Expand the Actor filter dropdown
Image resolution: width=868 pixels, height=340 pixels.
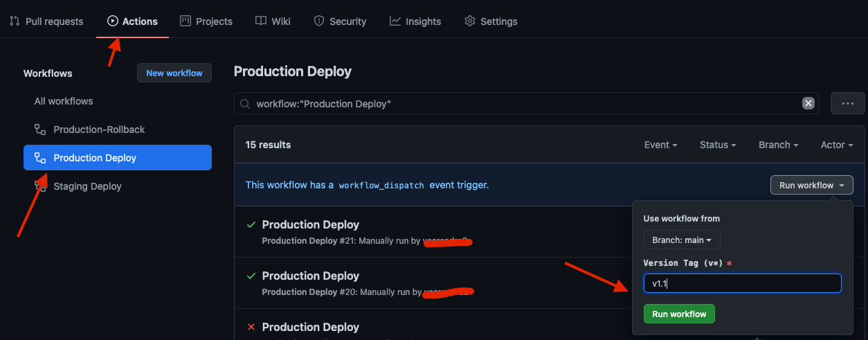coord(836,145)
